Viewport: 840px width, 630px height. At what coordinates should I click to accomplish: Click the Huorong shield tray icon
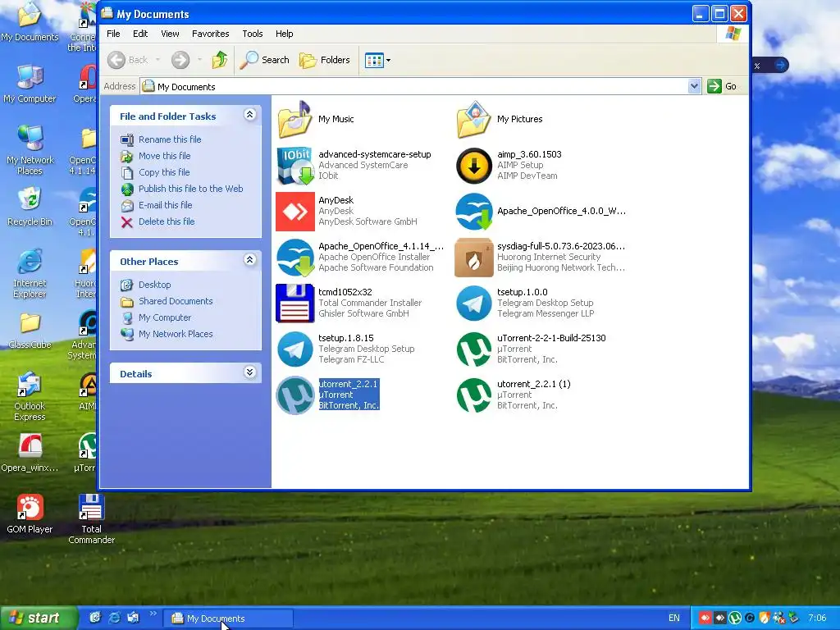point(765,619)
